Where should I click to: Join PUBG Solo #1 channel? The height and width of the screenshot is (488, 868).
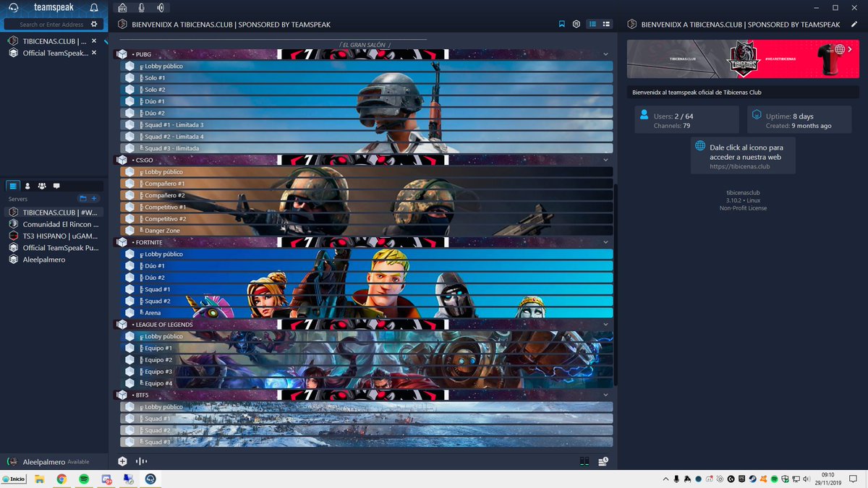(x=367, y=77)
